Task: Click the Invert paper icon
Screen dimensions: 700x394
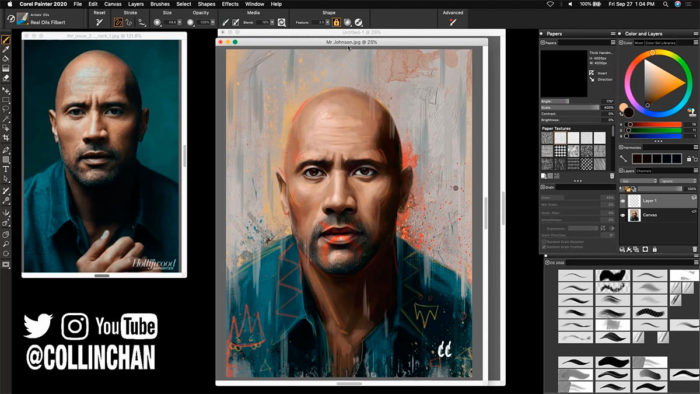Action: (592, 73)
